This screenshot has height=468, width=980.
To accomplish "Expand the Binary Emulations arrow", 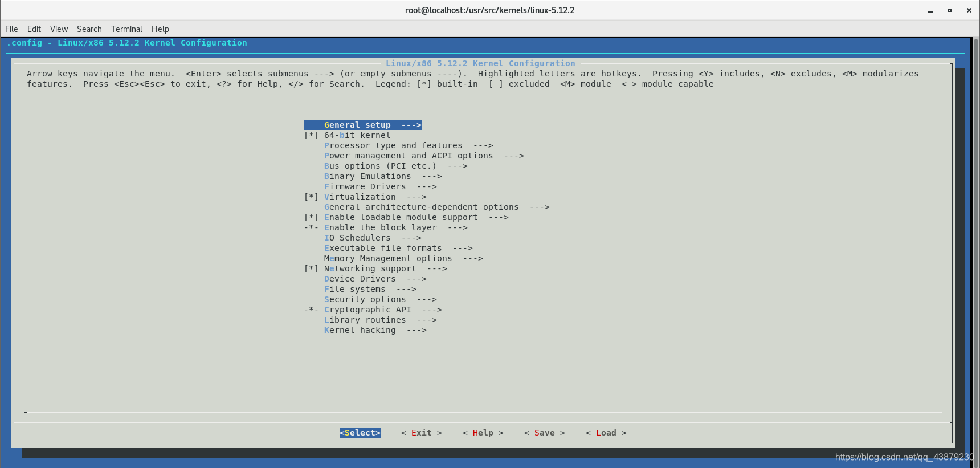I will [x=432, y=176].
